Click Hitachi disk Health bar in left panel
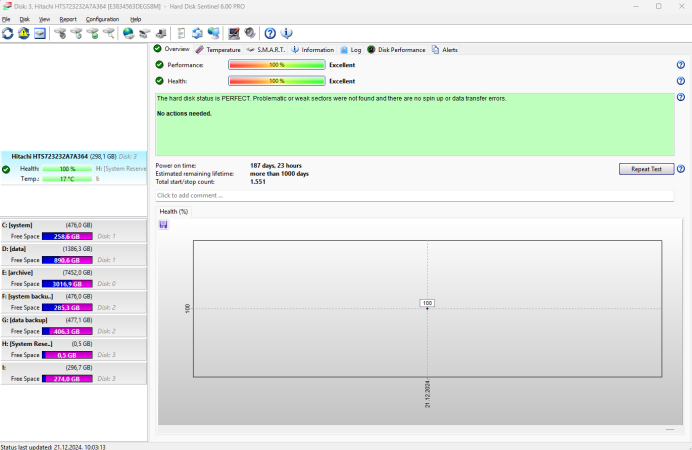 (67, 169)
